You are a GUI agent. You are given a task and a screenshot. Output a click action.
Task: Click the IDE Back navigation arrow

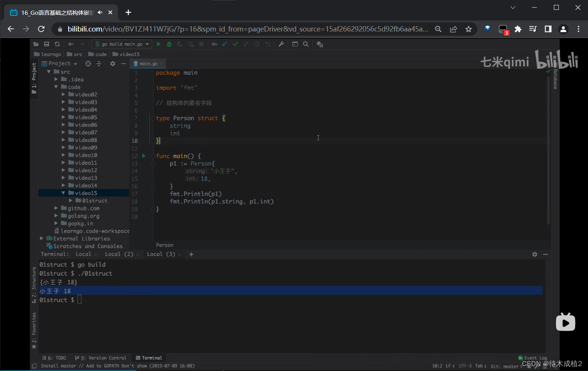click(71, 44)
